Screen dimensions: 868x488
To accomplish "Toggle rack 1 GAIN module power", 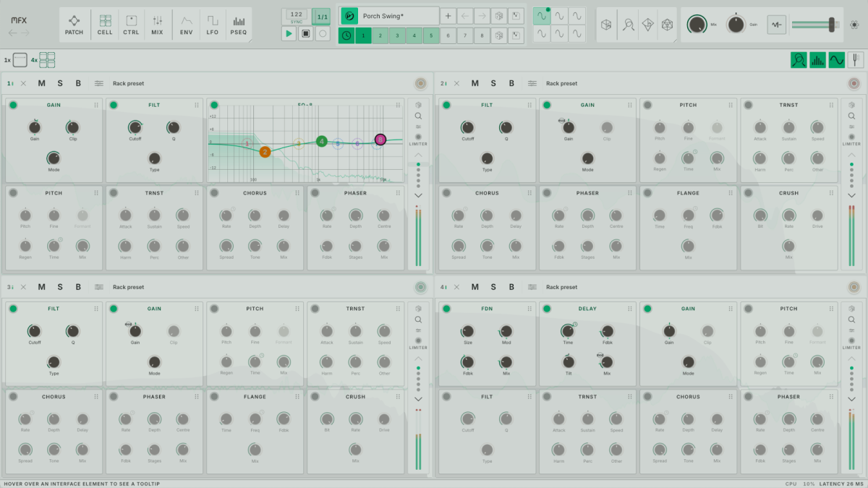I will 13,105.
